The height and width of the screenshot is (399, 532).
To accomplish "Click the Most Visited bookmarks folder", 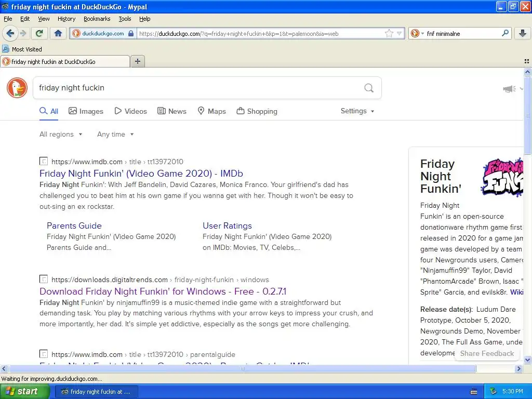I will (x=22, y=49).
